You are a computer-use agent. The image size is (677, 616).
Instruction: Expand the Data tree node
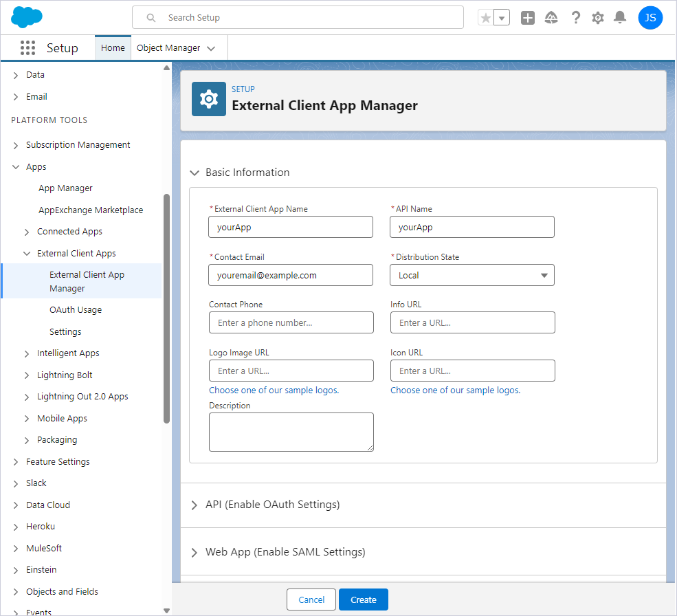click(16, 75)
